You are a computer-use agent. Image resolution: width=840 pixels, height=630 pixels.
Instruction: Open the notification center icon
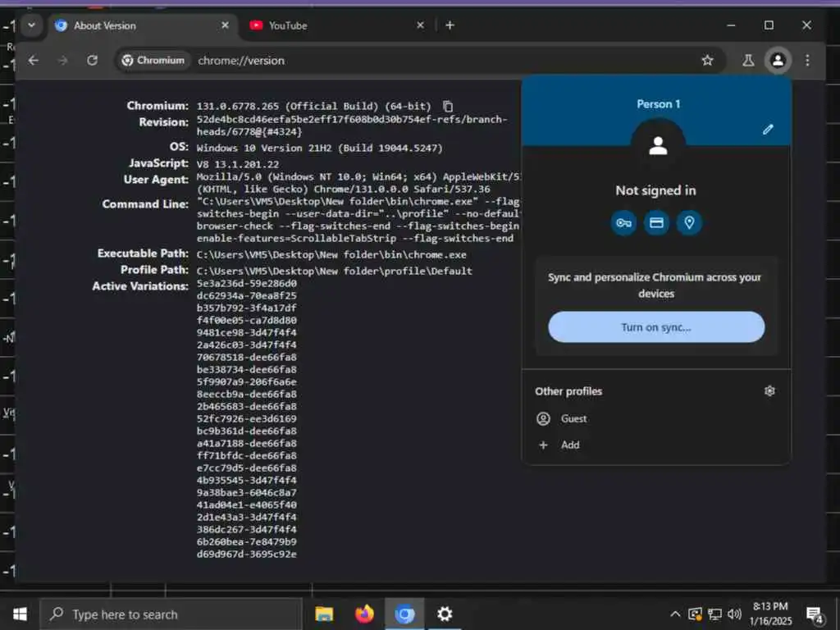click(815, 614)
